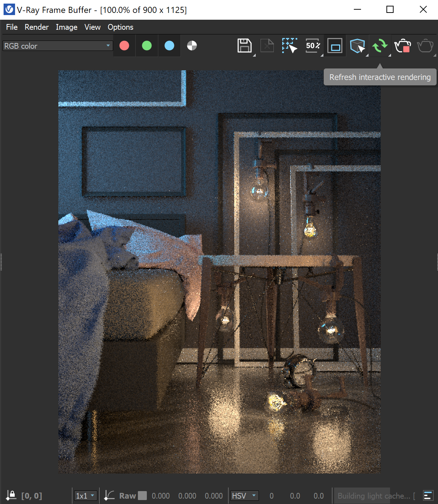Toggle the red channel display
Viewport: 438px width, 504px height.
(x=124, y=46)
